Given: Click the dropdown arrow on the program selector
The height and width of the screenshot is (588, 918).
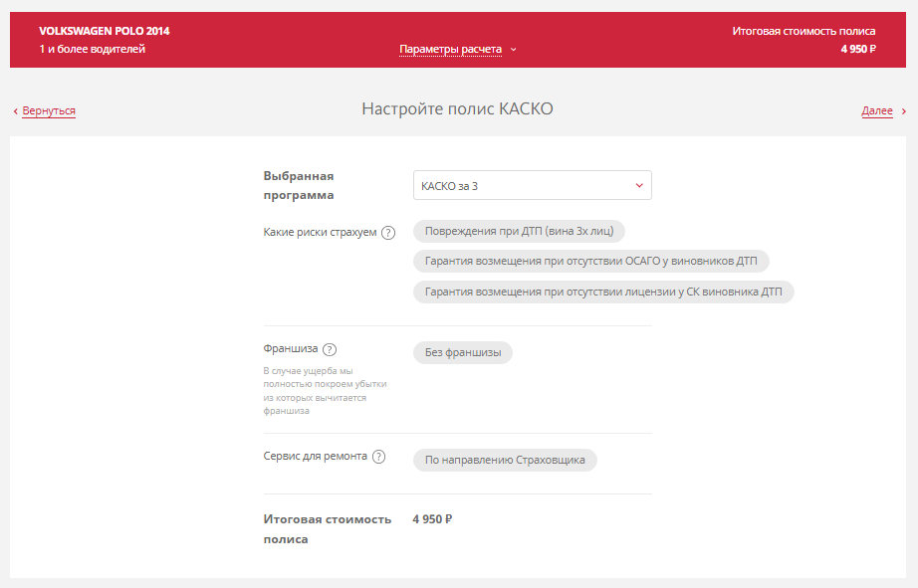Looking at the screenshot, I should tap(639, 185).
